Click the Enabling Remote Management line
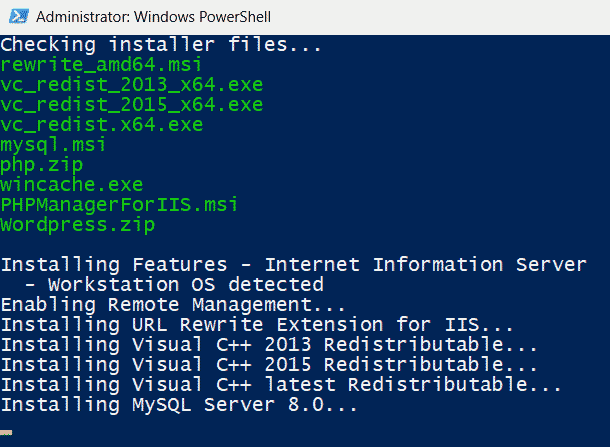The image size is (610, 447). [173, 305]
